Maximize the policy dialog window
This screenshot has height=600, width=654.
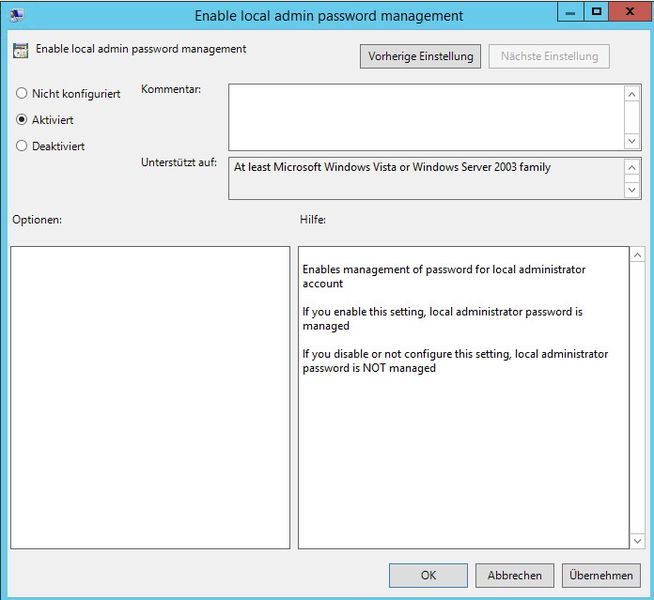(x=596, y=12)
